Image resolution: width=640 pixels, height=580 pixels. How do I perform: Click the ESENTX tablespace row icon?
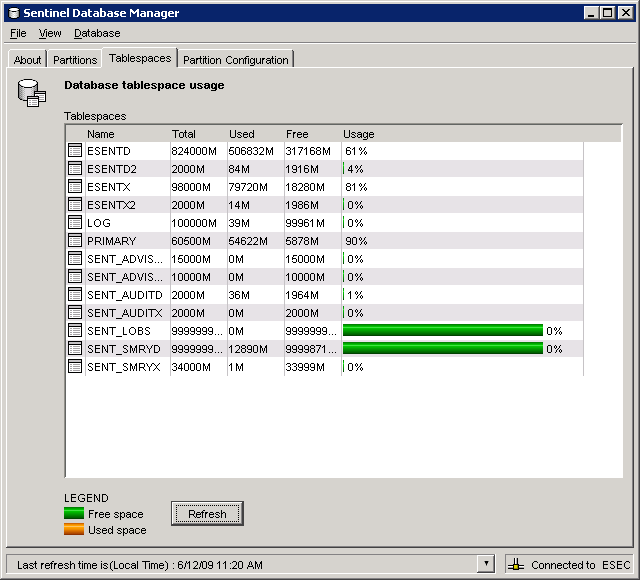point(75,187)
